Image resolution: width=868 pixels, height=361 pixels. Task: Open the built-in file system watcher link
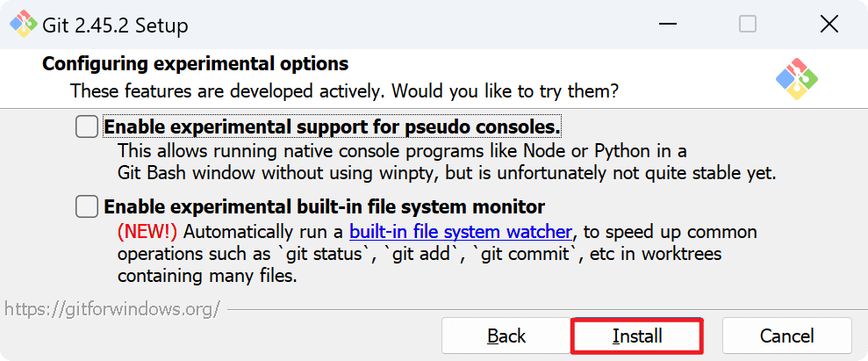point(461,233)
